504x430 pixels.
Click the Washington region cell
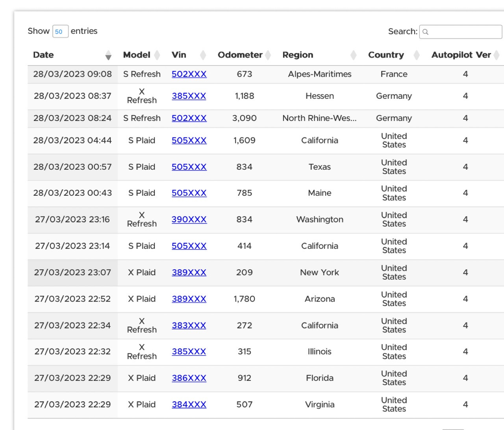point(320,220)
